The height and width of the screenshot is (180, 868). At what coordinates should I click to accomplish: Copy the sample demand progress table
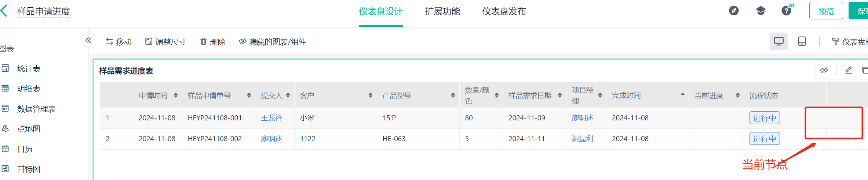[865, 70]
